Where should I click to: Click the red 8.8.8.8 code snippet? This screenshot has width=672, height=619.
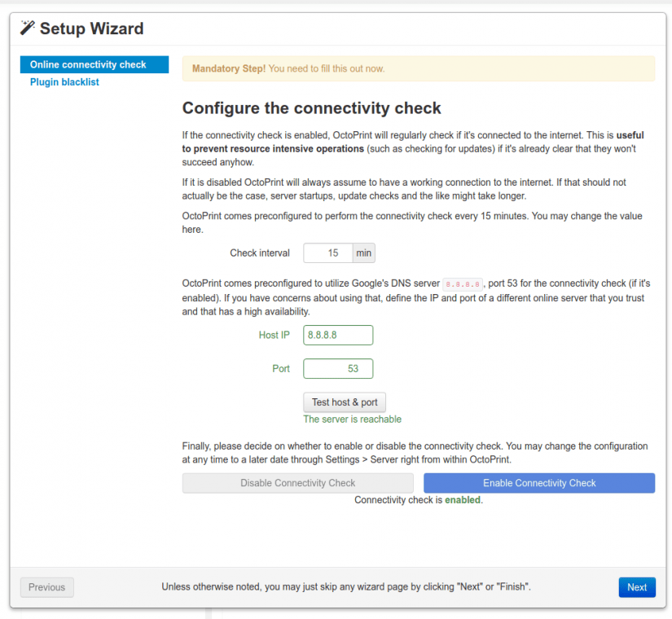point(462,284)
